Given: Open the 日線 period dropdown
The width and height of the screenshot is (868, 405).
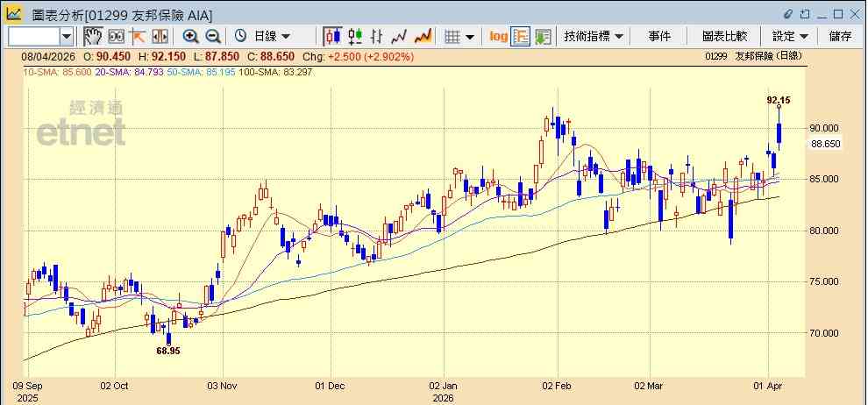Looking at the screenshot, I should pyautogui.click(x=272, y=37).
